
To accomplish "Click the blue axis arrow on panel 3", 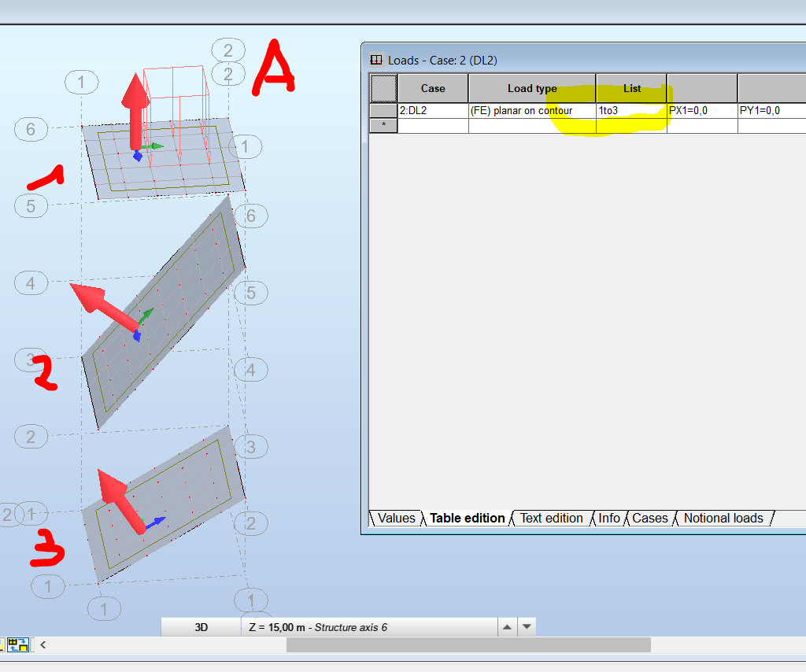I will point(156,522).
